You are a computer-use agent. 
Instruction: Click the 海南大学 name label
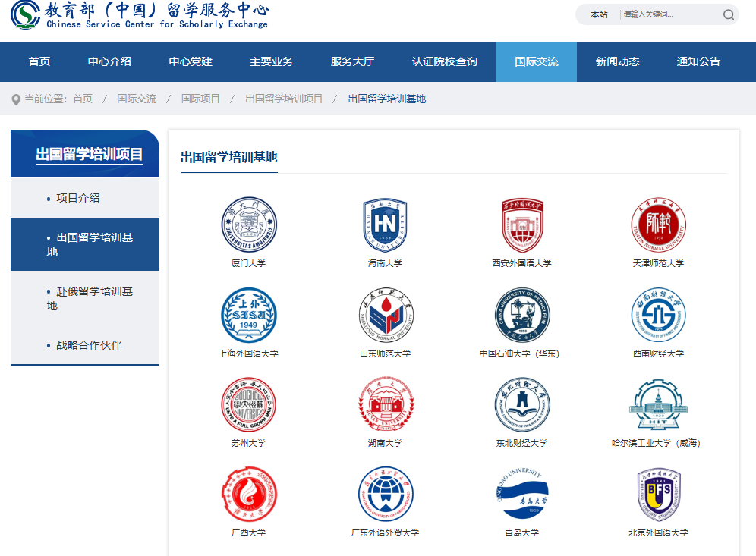click(x=385, y=263)
